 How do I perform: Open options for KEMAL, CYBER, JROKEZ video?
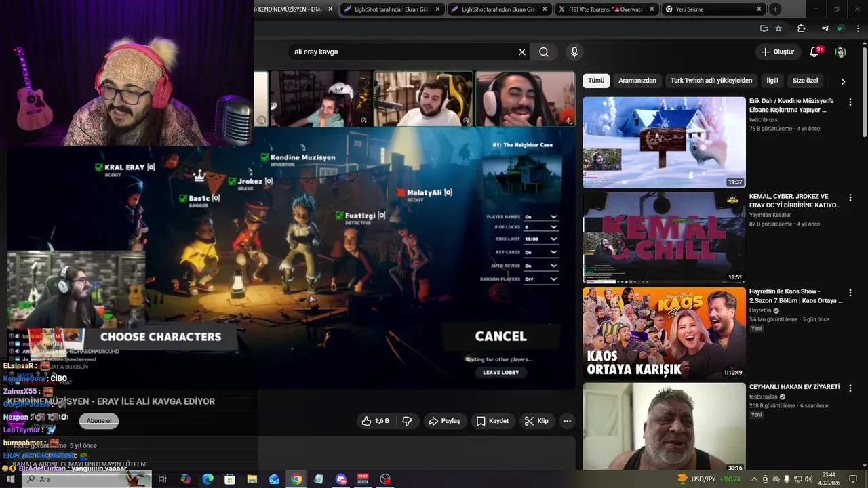[x=850, y=198]
